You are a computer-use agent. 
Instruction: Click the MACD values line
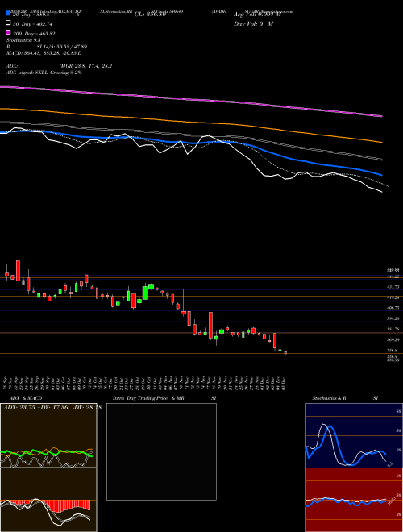point(44,53)
